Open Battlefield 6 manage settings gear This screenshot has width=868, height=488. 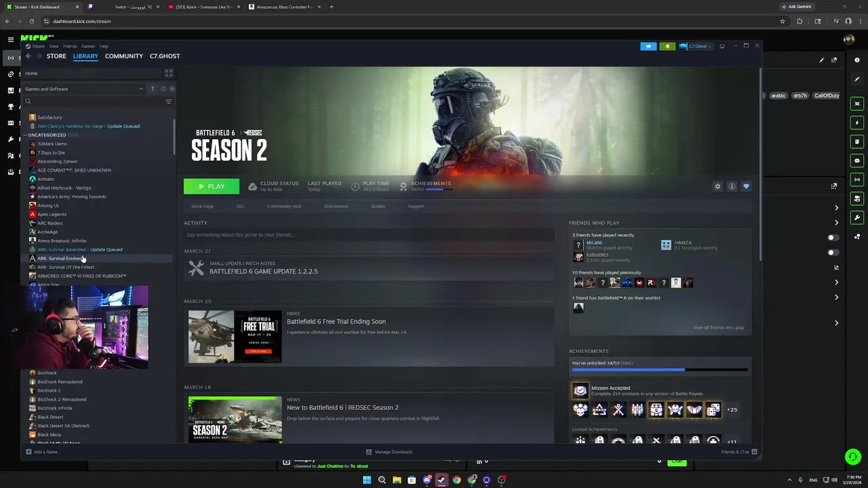(x=717, y=186)
